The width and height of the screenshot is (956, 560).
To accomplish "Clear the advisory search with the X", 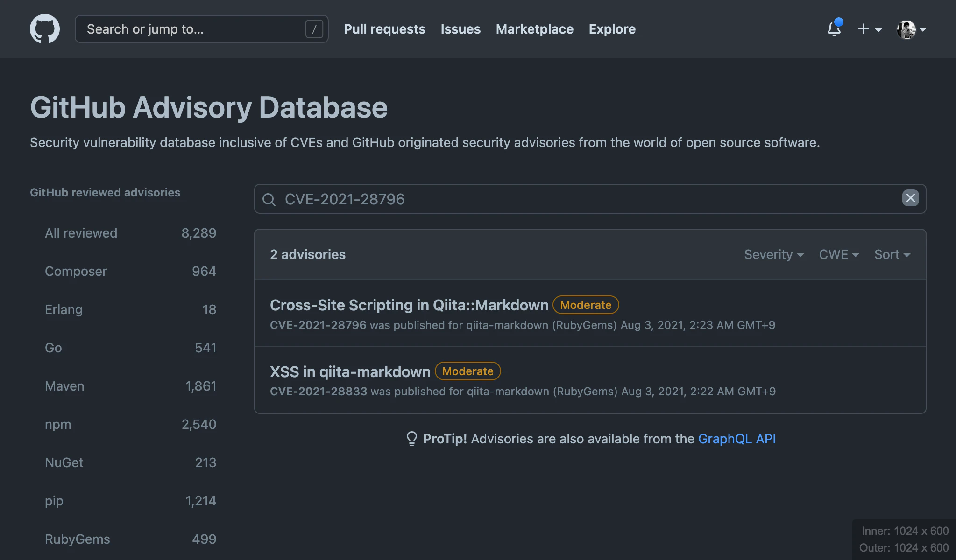I will (x=910, y=198).
